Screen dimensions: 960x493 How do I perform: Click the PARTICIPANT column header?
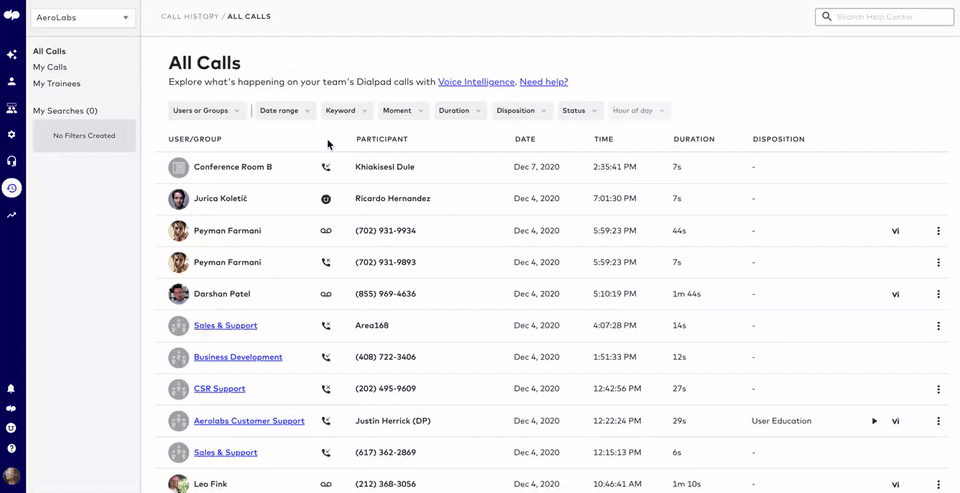click(x=382, y=140)
